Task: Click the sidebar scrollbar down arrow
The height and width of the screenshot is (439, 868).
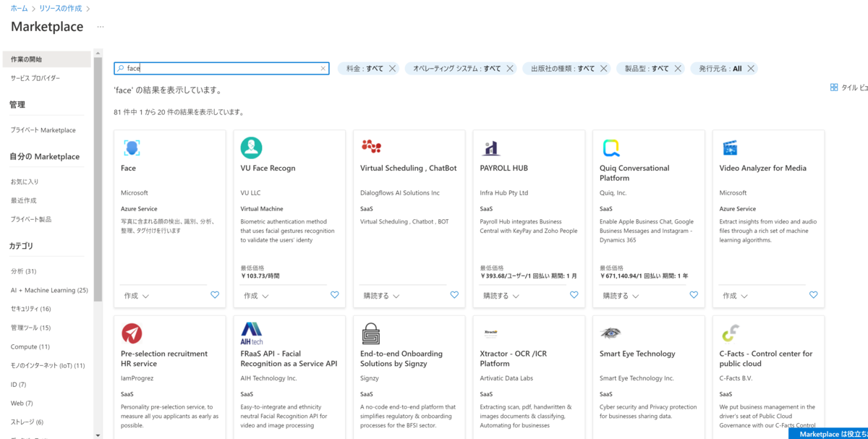Action: click(98, 435)
